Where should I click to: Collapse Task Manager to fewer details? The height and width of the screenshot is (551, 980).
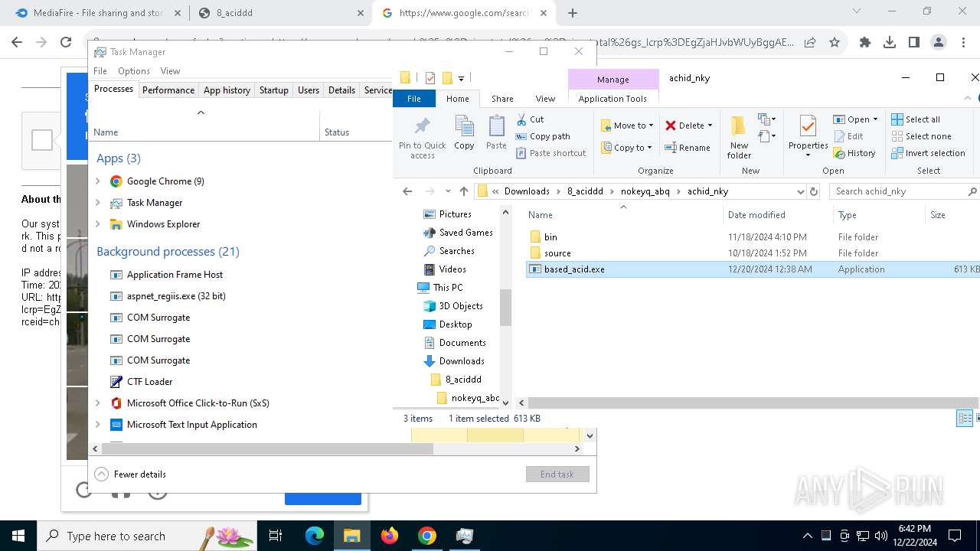point(130,474)
